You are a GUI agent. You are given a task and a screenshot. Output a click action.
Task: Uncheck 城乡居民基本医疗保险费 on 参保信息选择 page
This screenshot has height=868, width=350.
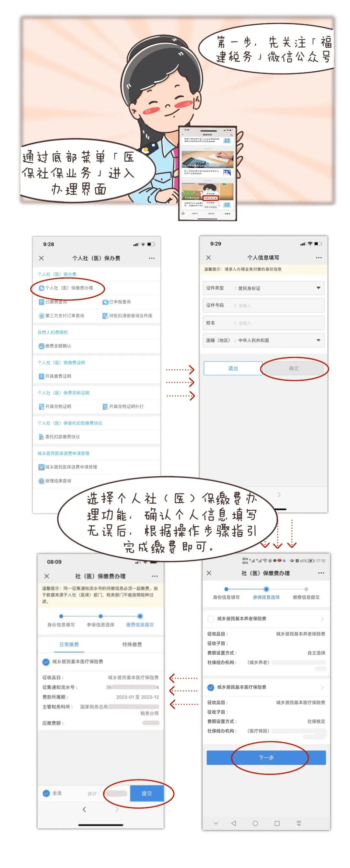[211, 687]
